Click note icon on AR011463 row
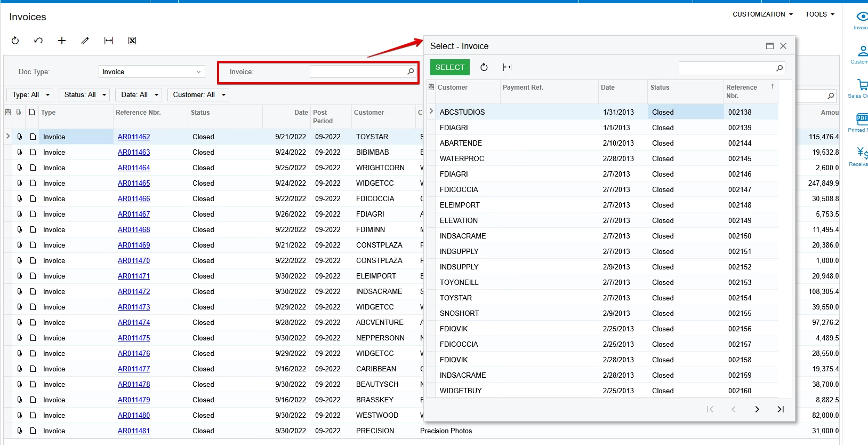The width and height of the screenshot is (868, 445). coord(33,152)
